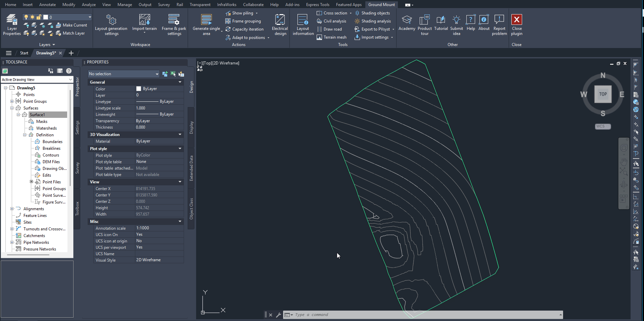Collapse the Drawing5 tree node
644x321 pixels.
[6, 88]
